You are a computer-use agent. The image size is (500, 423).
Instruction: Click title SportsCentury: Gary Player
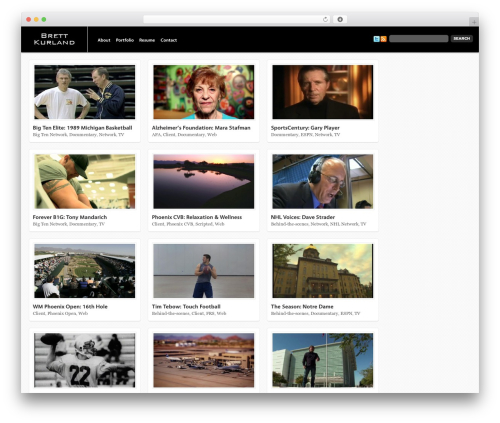coord(305,128)
